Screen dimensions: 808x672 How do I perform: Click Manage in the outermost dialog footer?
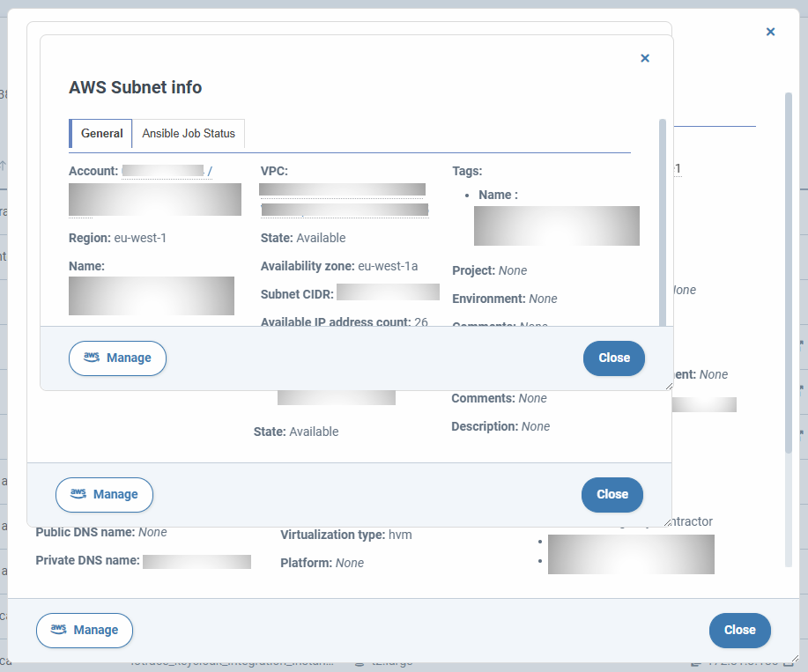tap(85, 630)
